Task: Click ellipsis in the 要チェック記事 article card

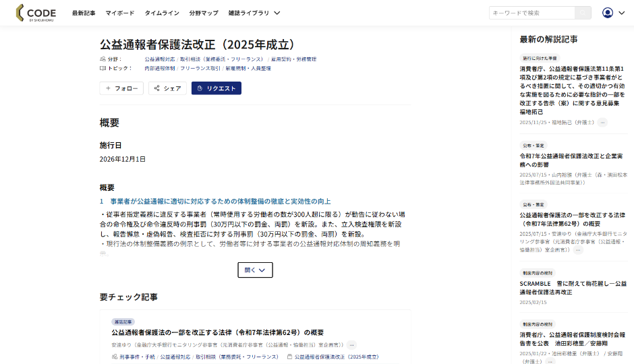Action: [352, 344]
